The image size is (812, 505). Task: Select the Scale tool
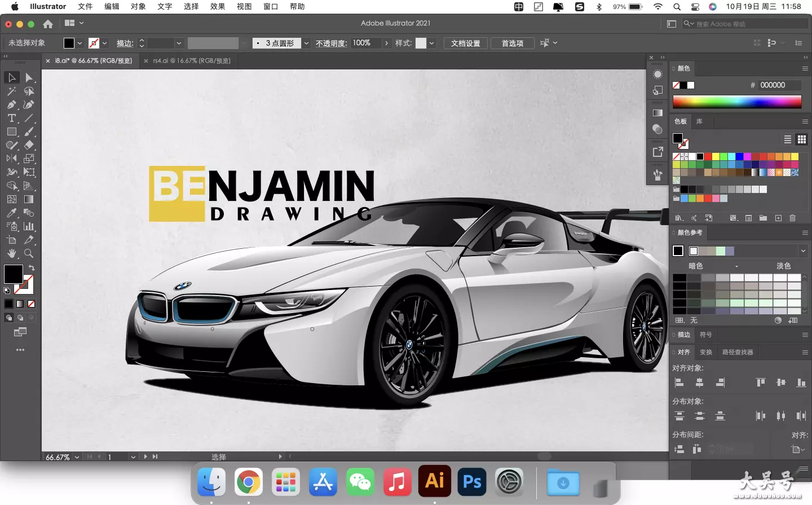pos(29,159)
